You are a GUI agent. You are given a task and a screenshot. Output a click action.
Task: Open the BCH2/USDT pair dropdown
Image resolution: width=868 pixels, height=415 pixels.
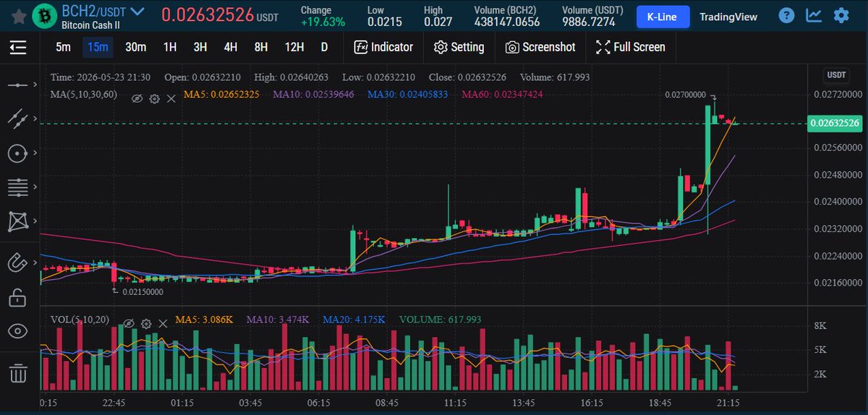pyautogui.click(x=136, y=12)
